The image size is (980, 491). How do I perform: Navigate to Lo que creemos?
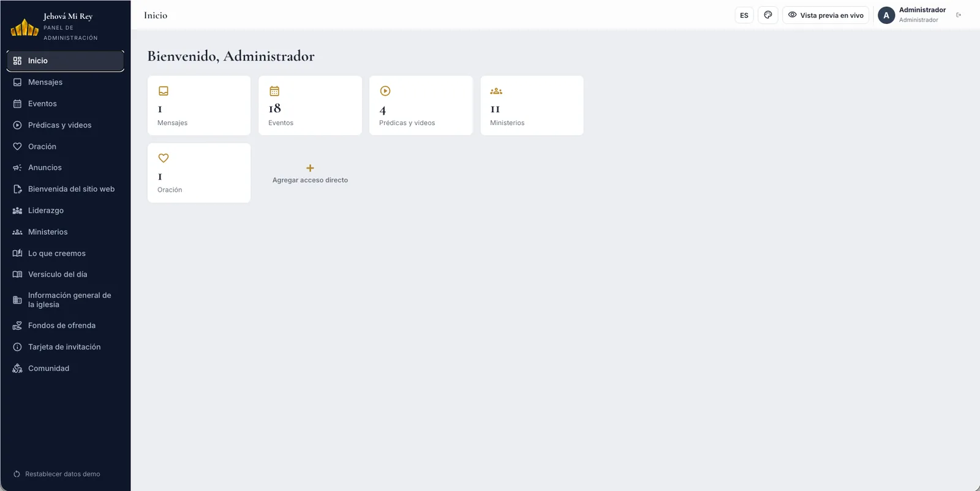click(66, 253)
